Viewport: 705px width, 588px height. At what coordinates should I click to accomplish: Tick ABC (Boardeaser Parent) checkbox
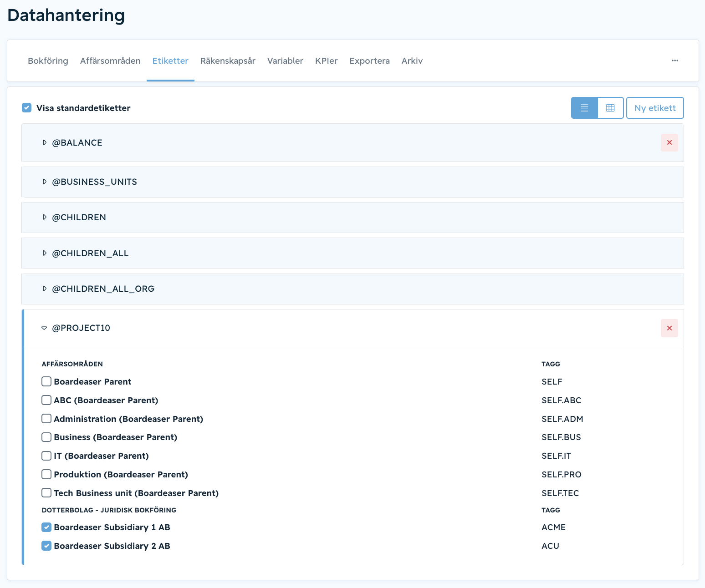46,400
